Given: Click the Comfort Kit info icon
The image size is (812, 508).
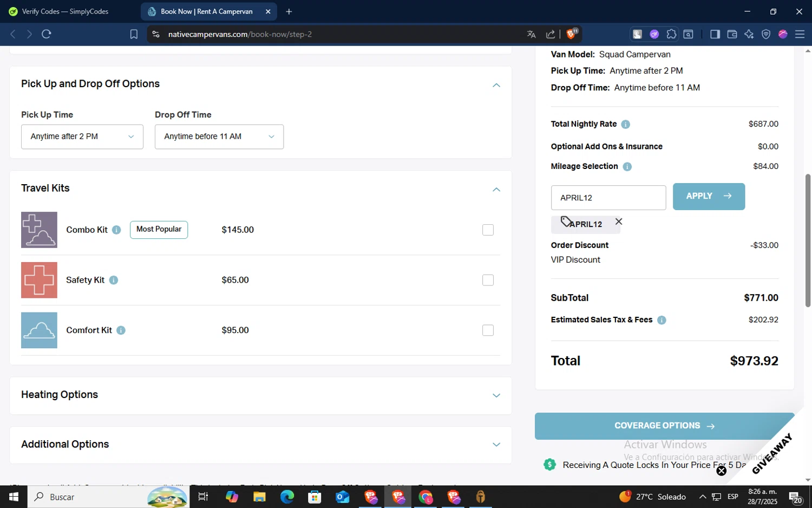Looking at the screenshot, I should pos(121,330).
